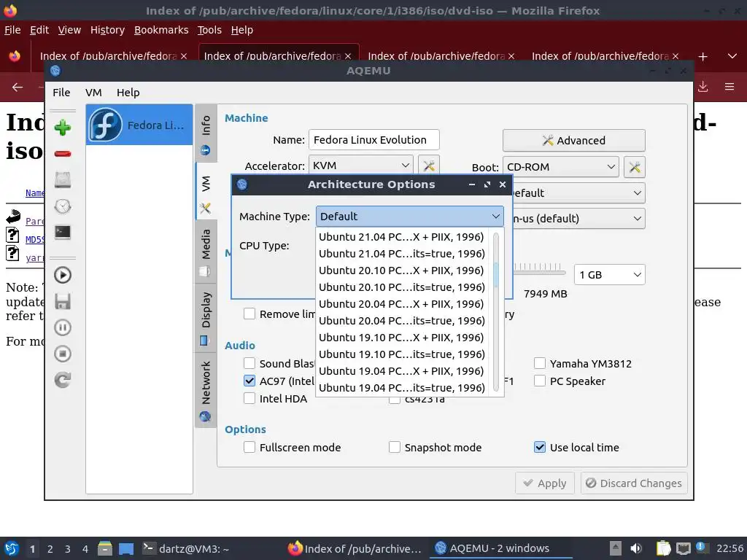Open Firefox Bookmarks menu
Screen dimensions: 747x560
point(161,30)
